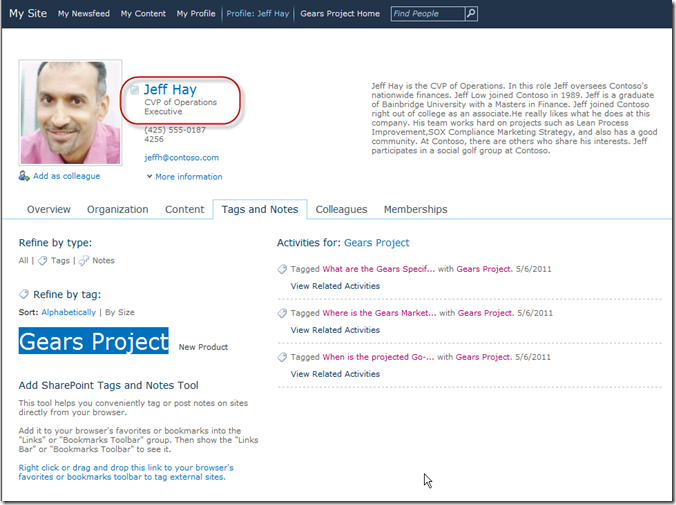Open My Content in top navigation
Image resolution: width=676 pixels, height=505 pixels.
(x=143, y=14)
